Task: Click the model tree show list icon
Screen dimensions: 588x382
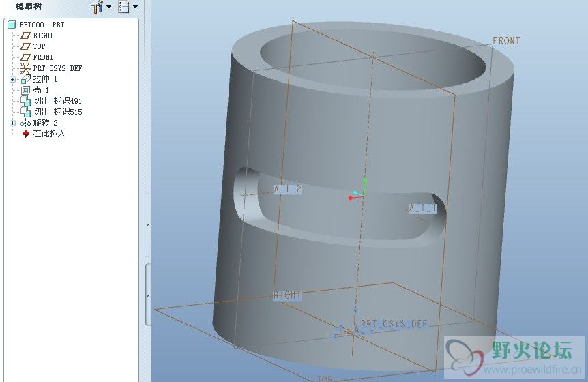Action: click(123, 7)
